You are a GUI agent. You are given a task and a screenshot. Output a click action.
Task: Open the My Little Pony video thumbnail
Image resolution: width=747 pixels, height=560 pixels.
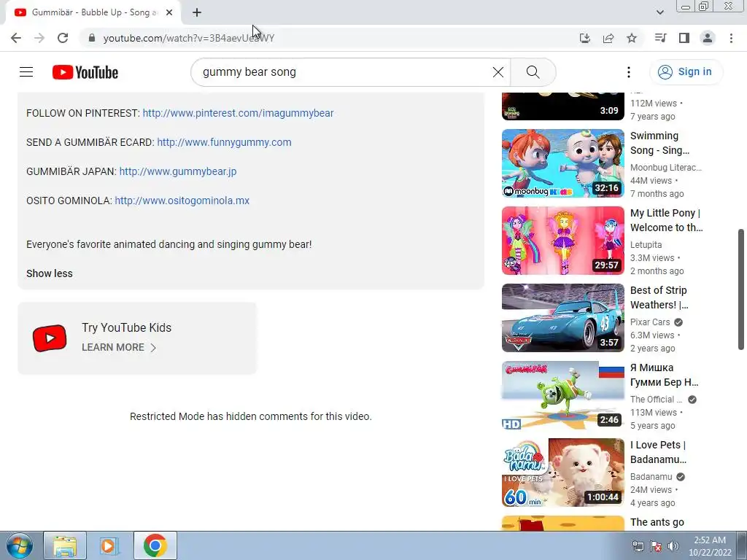(x=562, y=241)
